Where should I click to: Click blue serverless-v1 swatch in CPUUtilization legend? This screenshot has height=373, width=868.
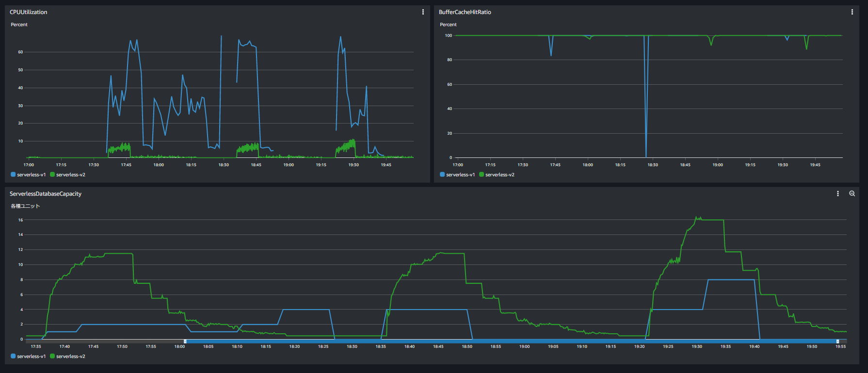(13, 175)
